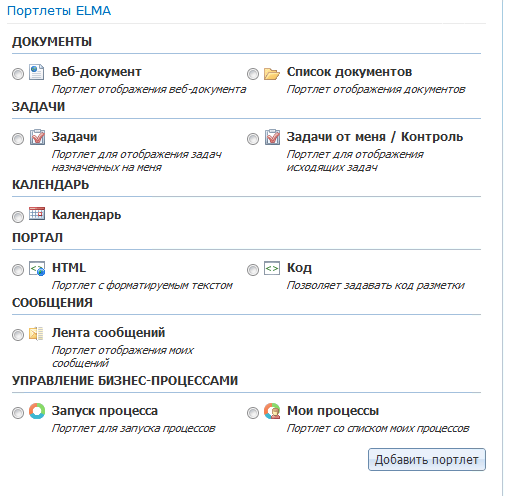Select the Список документов radio button
Image resolution: width=506 pixels, height=496 pixels.
253,74
